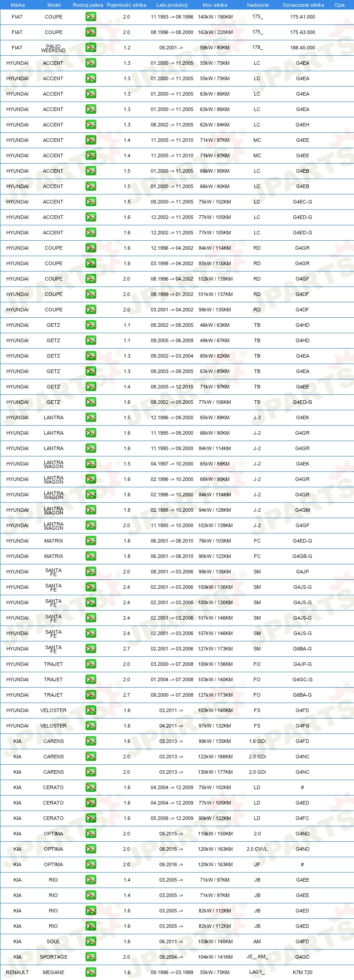The width and height of the screenshot is (354, 980).
Task: Click power value 110kW / 150KM
Action: pyautogui.click(x=215, y=834)
